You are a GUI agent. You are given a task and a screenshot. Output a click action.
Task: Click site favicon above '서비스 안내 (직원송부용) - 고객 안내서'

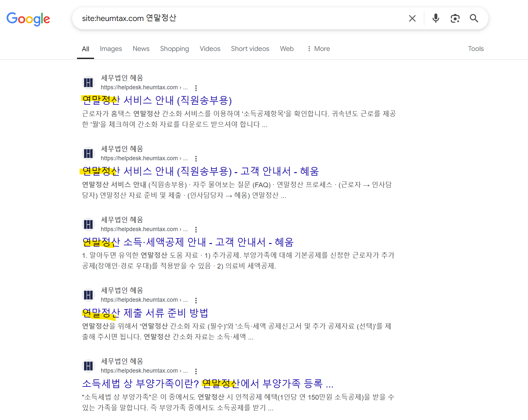[88, 153]
